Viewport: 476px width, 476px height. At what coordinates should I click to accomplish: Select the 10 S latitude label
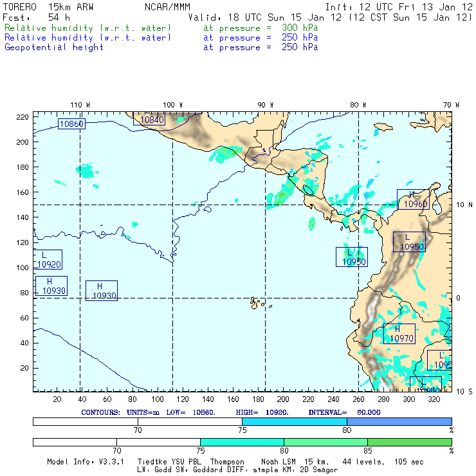coord(464,392)
